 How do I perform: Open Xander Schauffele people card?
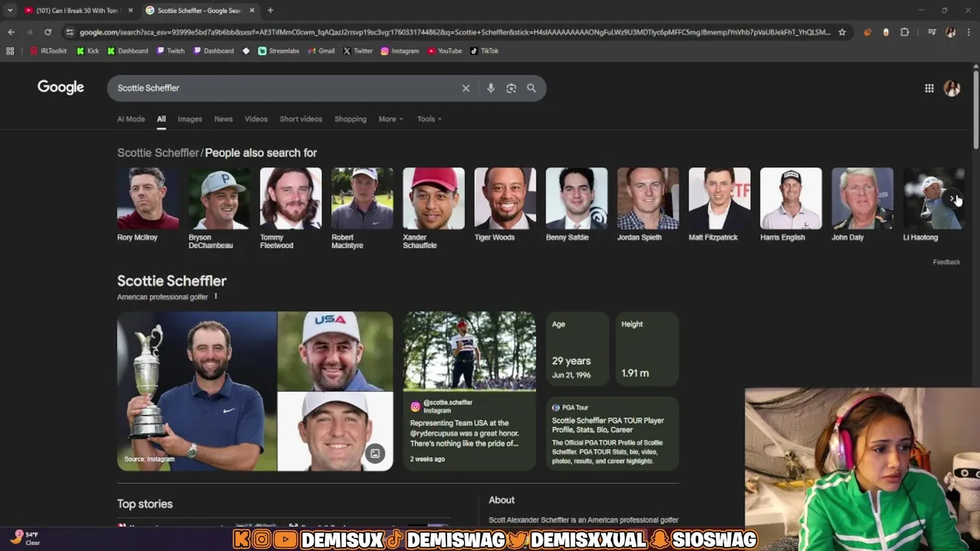pos(433,208)
